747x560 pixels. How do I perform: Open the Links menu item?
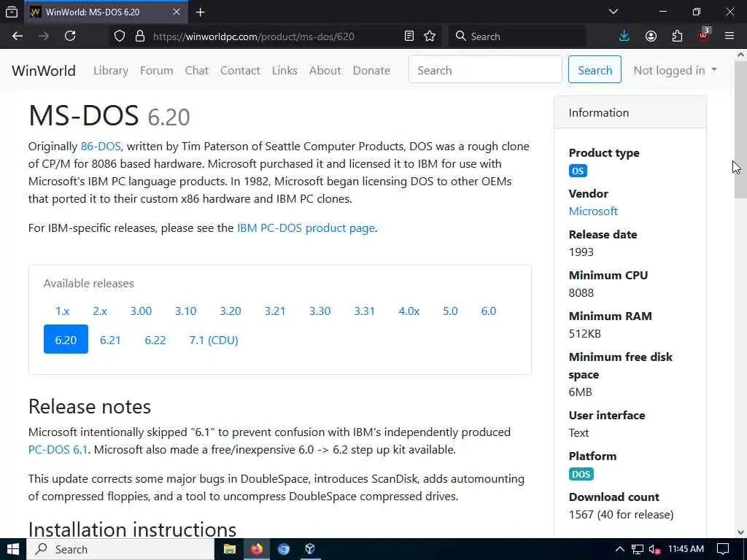coord(285,71)
